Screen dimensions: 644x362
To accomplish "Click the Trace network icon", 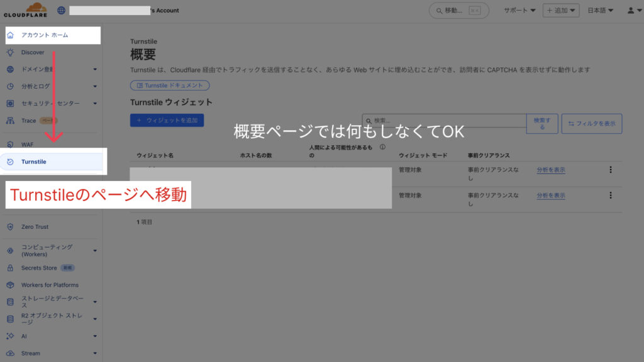I will (x=10, y=121).
